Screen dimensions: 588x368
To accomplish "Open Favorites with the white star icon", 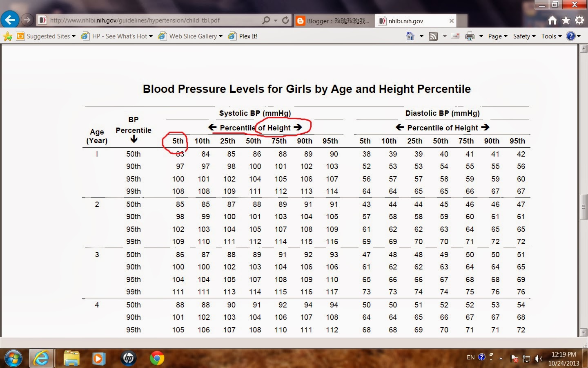I will pyautogui.click(x=566, y=20).
